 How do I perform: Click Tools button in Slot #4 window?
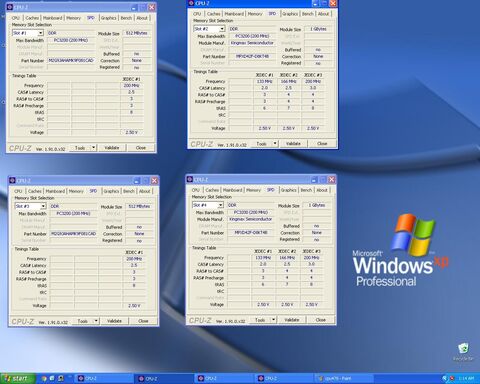pos(260,320)
